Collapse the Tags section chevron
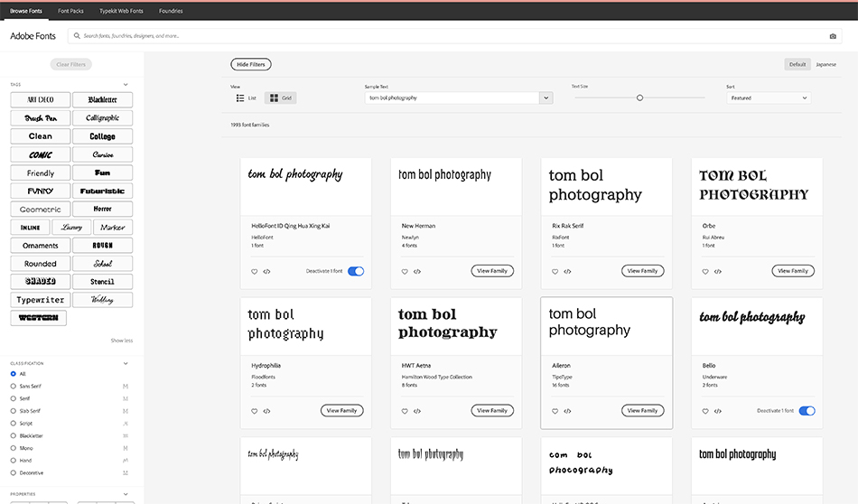 click(126, 85)
